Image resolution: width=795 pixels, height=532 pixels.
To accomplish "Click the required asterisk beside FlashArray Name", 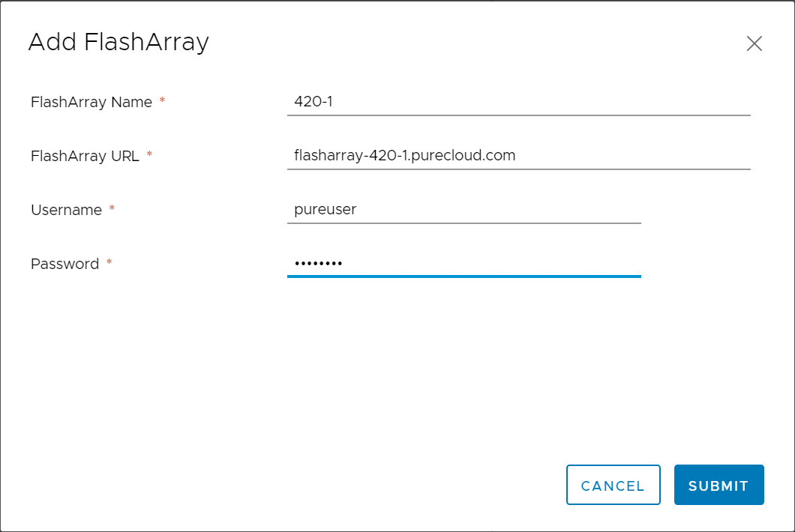I will (x=162, y=100).
